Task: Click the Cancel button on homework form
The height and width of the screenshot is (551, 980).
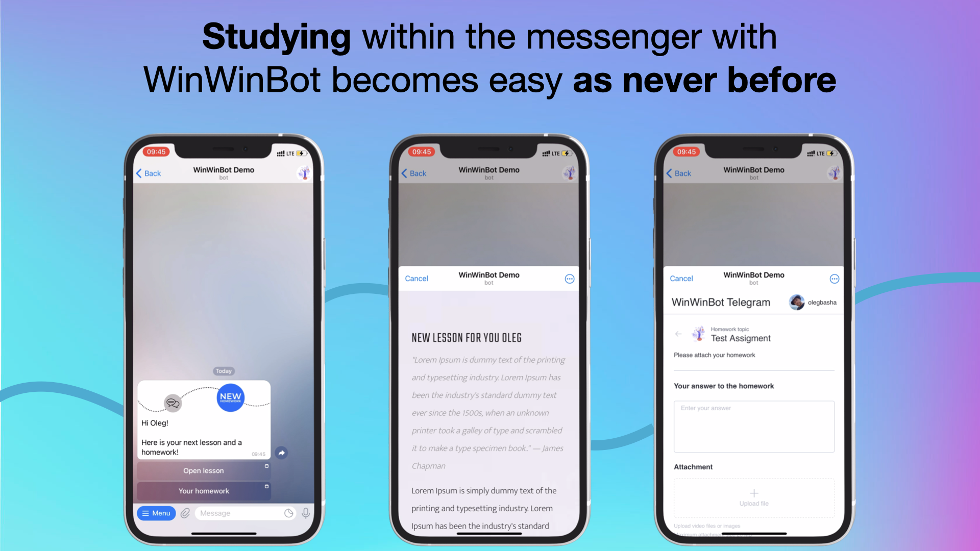Action: pyautogui.click(x=682, y=278)
